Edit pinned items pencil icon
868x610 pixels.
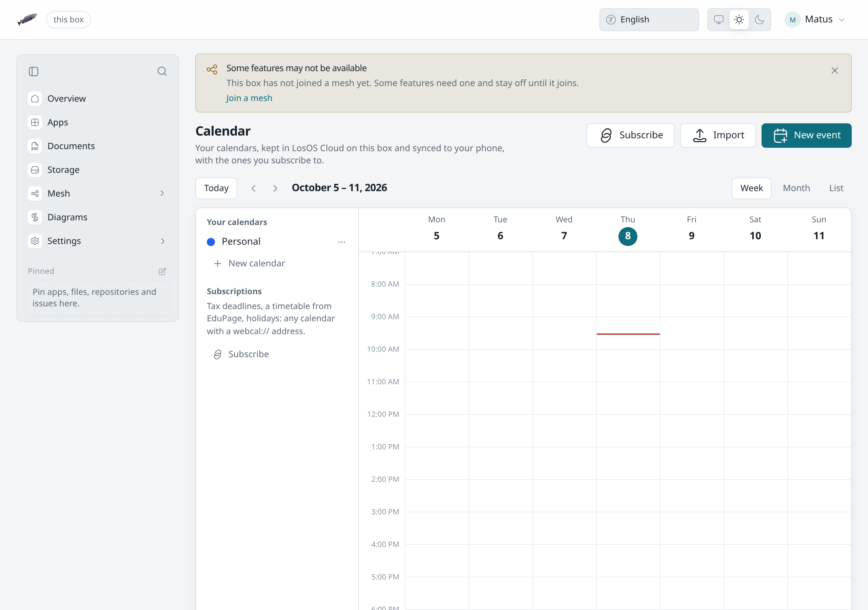pyautogui.click(x=162, y=271)
